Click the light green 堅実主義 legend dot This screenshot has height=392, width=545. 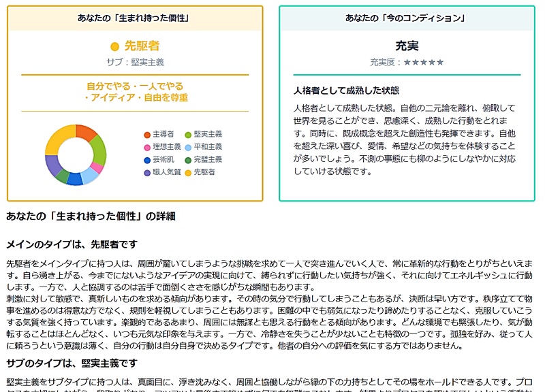pos(188,135)
